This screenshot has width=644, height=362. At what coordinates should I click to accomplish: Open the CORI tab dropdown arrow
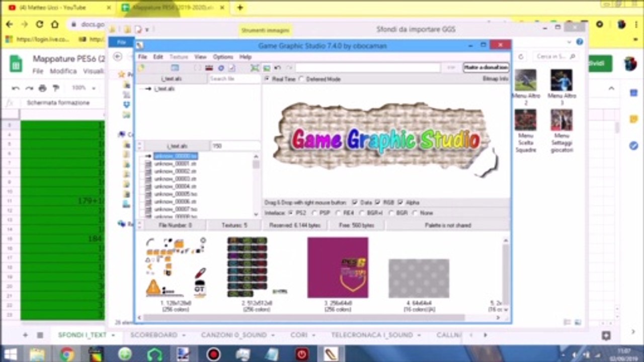tap(314, 335)
